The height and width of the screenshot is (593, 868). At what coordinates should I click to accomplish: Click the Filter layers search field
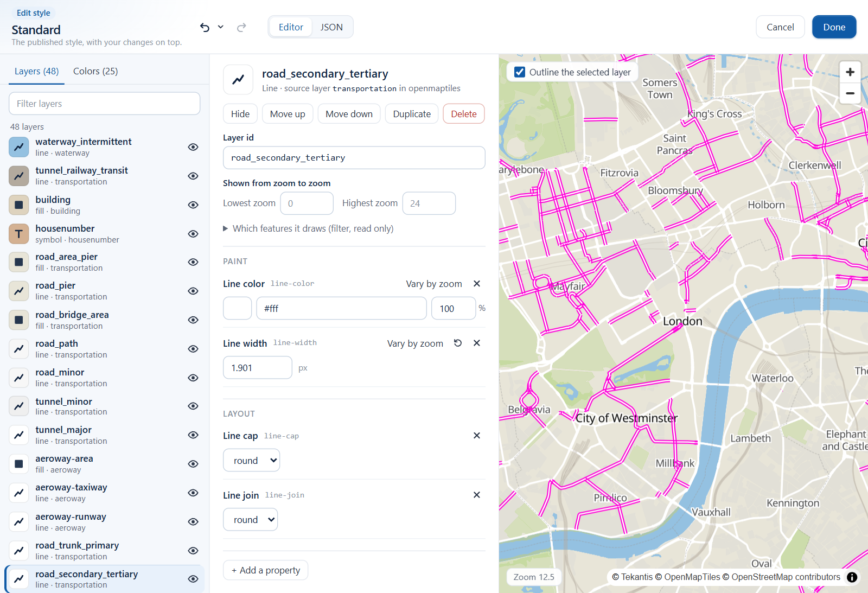(105, 104)
